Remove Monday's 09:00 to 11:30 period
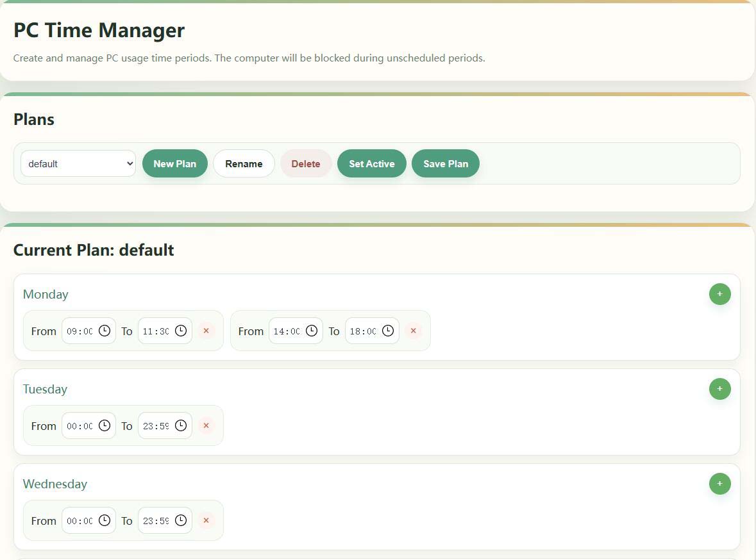This screenshot has width=756, height=560. pos(206,331)
